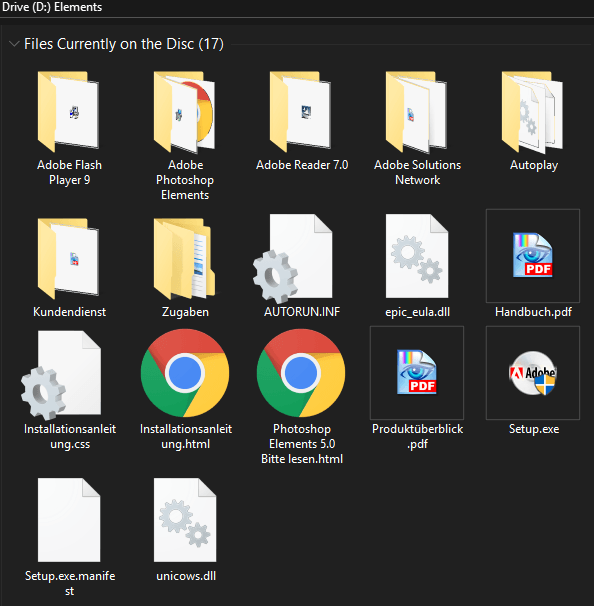Click 'Photoshop Elements 5.0 Bitte lesen.html' name text
The height and width of the screenshot is (606, 594).
click(302, 444)
